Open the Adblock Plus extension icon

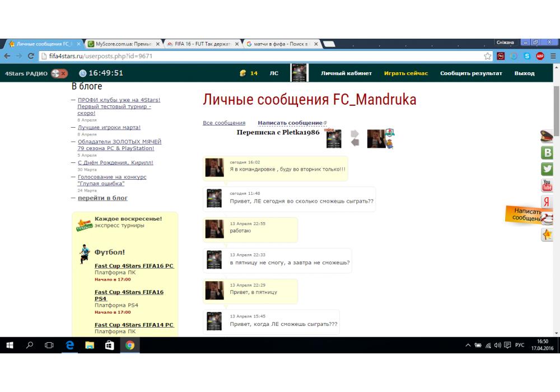click(x=540, y=56)
